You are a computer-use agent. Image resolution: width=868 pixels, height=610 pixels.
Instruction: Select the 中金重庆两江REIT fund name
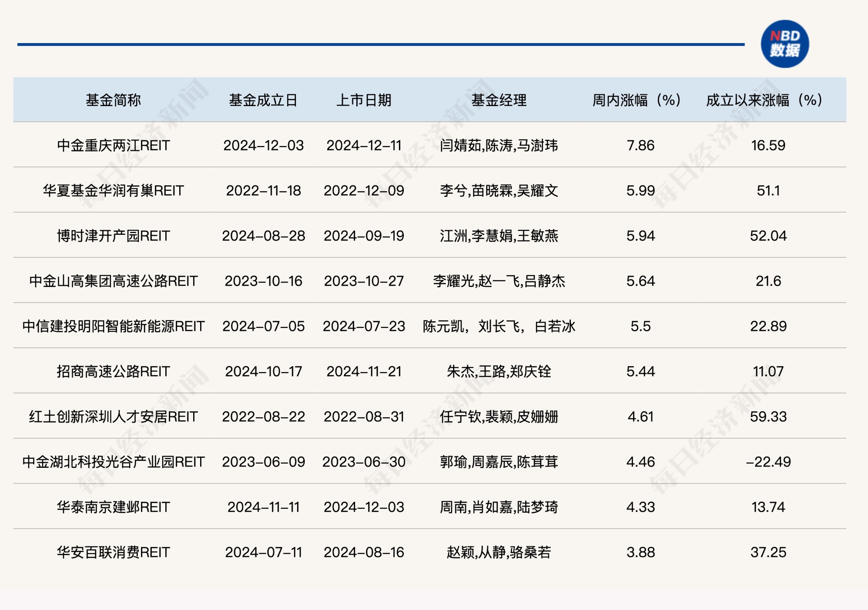113,146
